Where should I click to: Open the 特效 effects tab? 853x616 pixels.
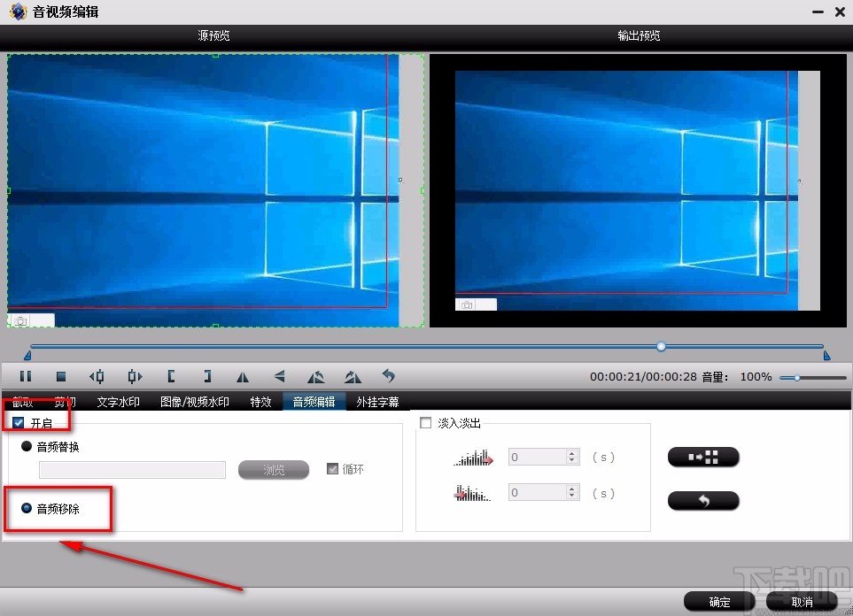260,401
